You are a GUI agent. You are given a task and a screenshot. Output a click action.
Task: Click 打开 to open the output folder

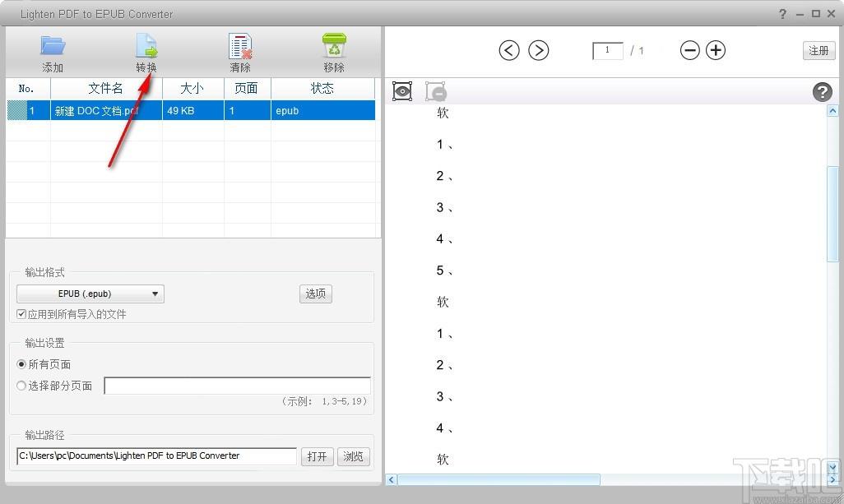coord(317,456)
